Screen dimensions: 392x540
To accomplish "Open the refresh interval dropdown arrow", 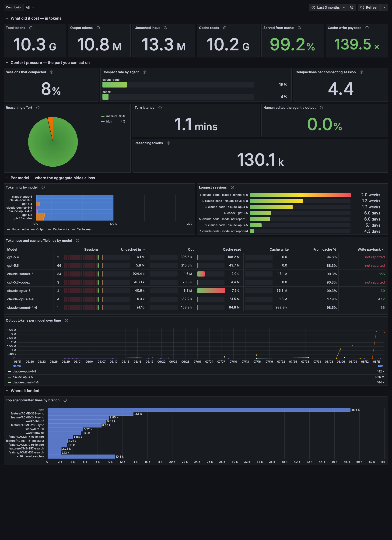I will click(x=384, y=7).
